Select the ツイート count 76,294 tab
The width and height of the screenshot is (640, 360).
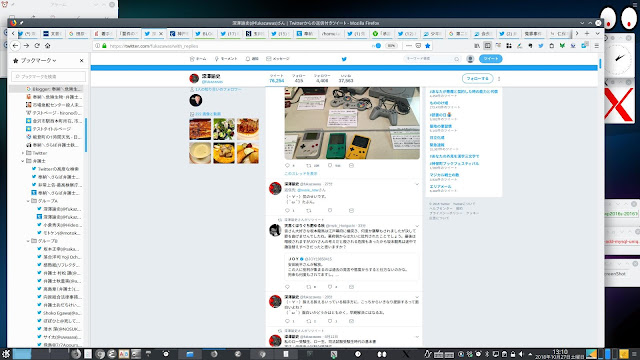point(276,78)
